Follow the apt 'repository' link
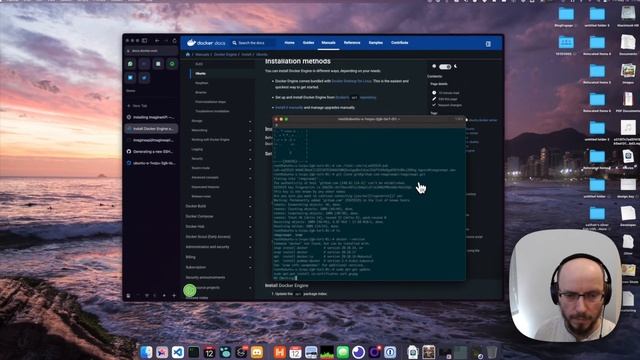Viewport: 640px width, 360px height. 368,98
